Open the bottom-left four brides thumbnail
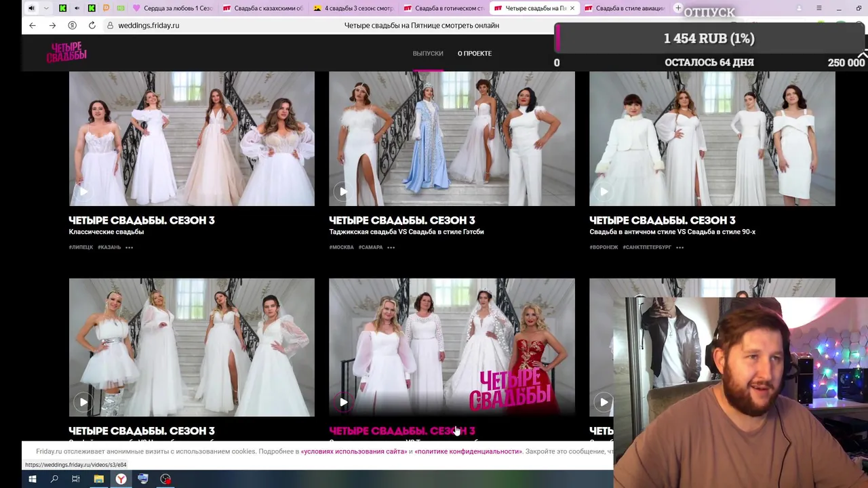This screenshot has height=488, width=868. point(191,347)
